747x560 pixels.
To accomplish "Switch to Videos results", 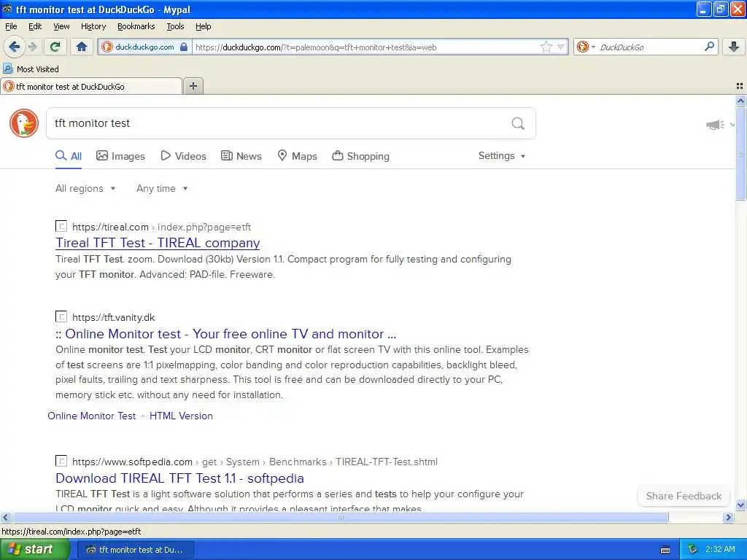I will (183, 156).
